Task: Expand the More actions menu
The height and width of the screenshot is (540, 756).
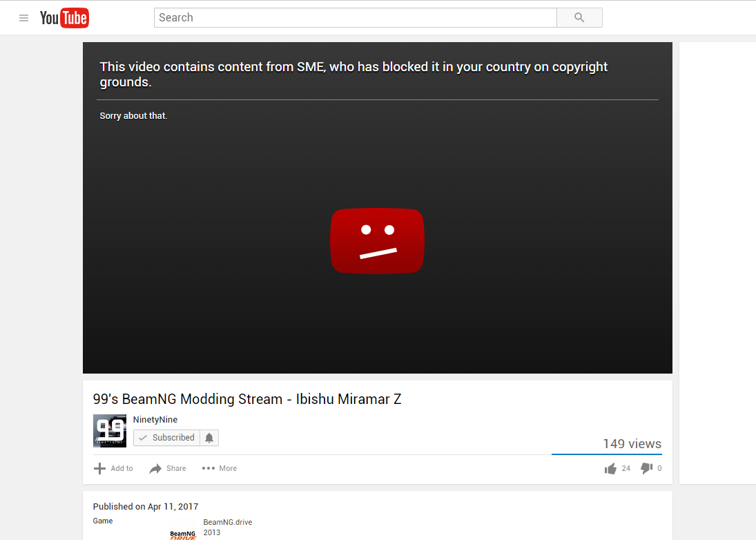Action: tap(220, 468)
